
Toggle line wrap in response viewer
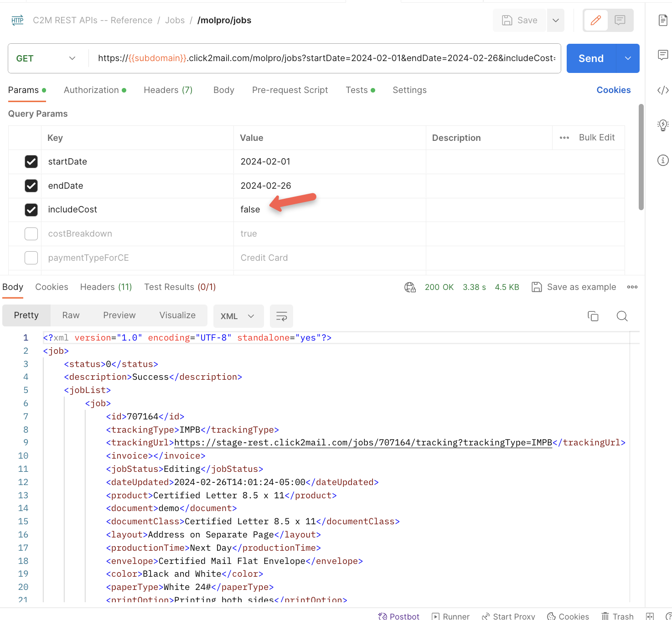(281, 316)
